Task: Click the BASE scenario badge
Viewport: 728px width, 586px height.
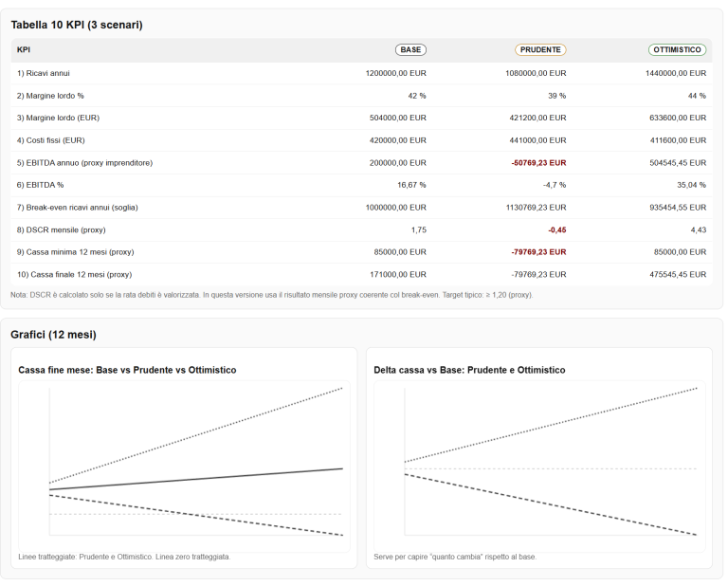Action: 410,50
